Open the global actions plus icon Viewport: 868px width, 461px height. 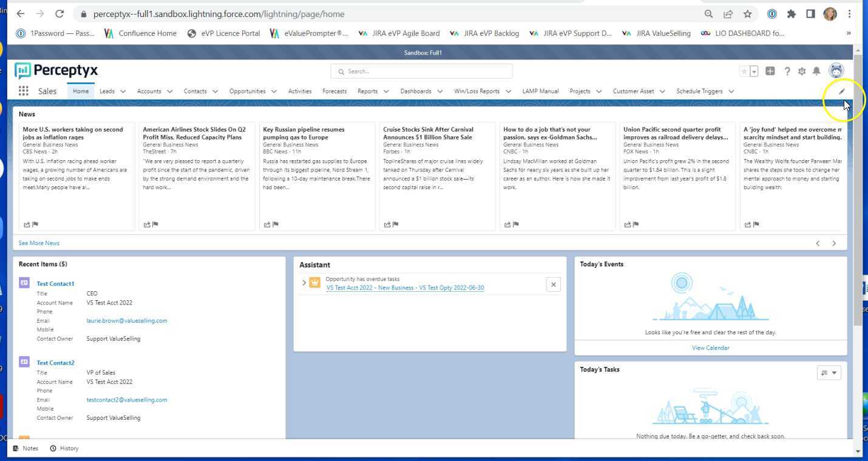(770, 71)
